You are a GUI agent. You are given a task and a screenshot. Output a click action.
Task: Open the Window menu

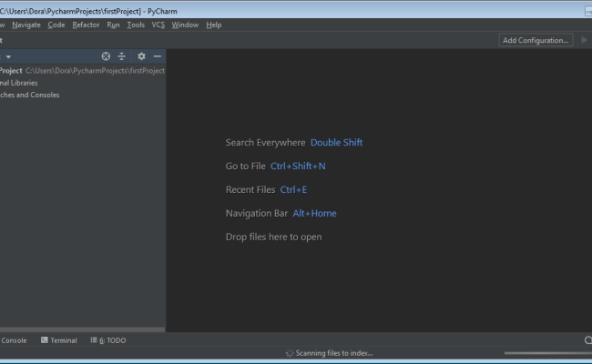point(185,25)
